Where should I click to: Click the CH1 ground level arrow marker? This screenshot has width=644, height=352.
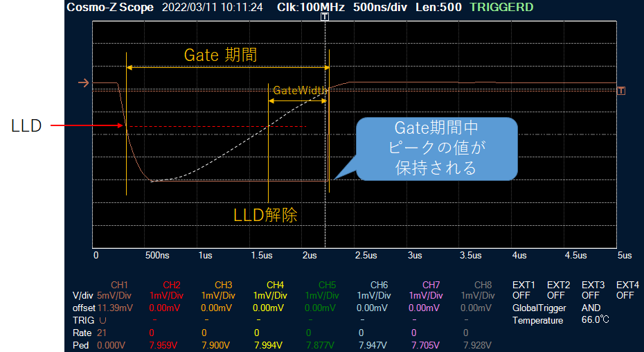point(83,83)
